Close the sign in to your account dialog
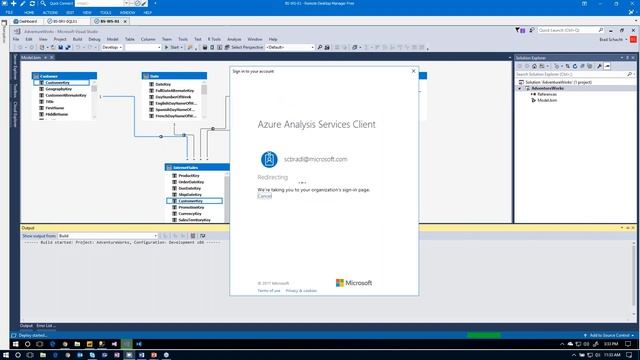Screen dimensions: 640x360 click(x=413, y=71)
